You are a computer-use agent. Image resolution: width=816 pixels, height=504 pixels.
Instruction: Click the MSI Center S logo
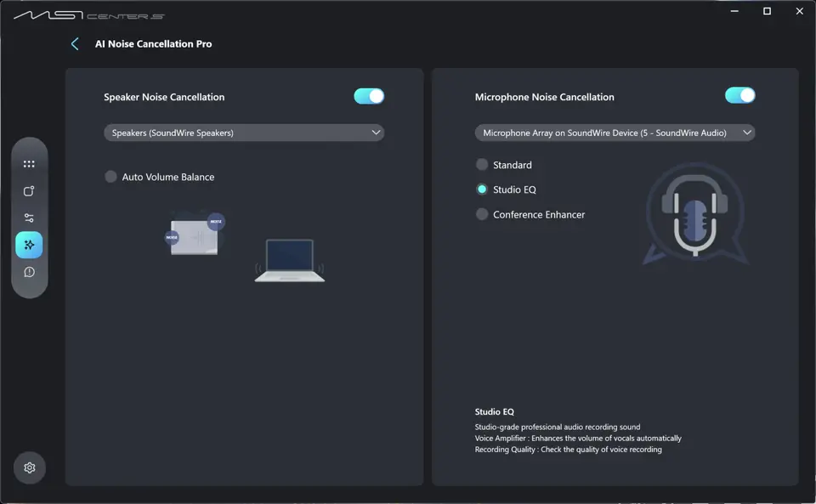click(x=88, y=15)
